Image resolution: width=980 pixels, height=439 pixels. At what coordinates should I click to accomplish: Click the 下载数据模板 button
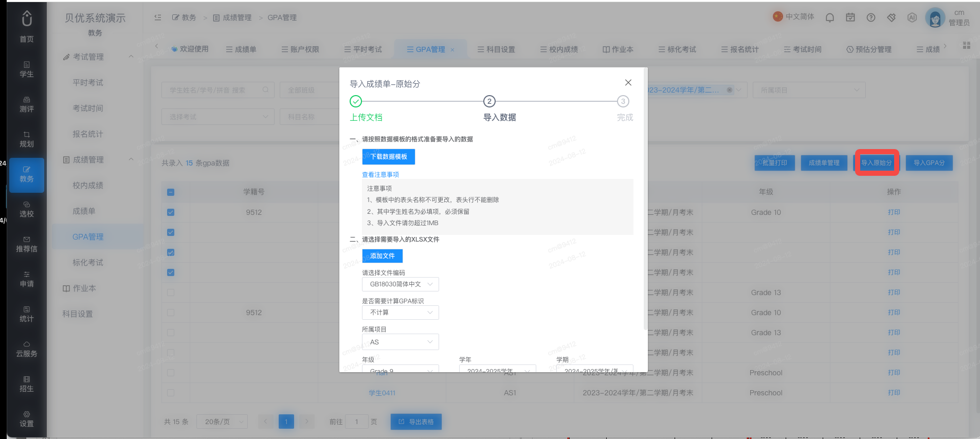tap(389, 157)
